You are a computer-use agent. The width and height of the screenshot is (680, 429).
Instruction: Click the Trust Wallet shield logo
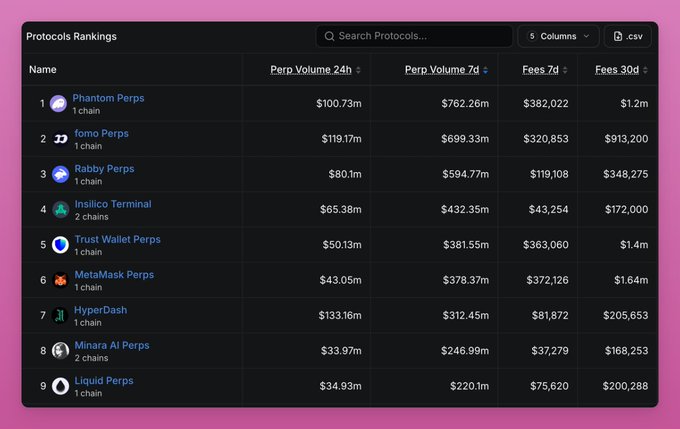click(x=60, y=245)
